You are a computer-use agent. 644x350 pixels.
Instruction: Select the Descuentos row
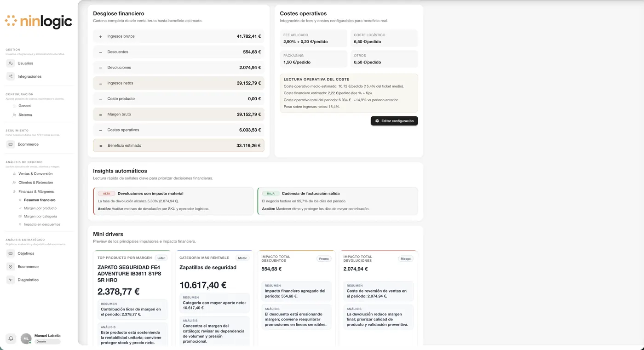click(x=178, y=52)
